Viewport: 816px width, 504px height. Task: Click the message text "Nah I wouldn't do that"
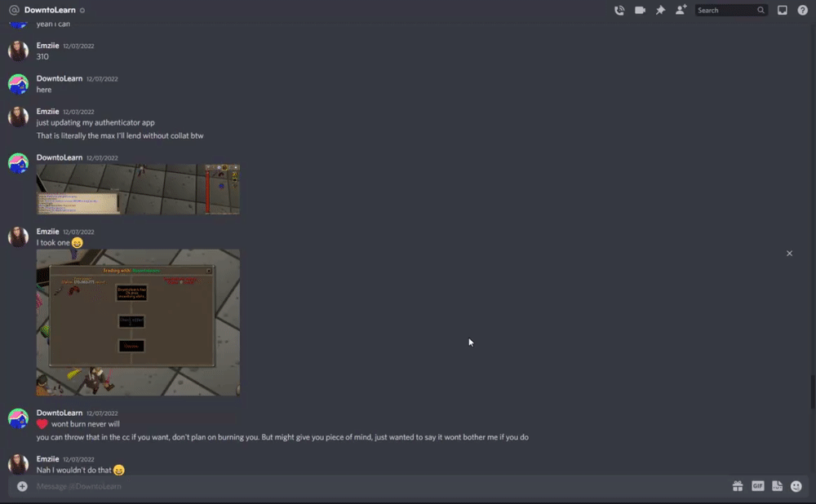point(74,471)
